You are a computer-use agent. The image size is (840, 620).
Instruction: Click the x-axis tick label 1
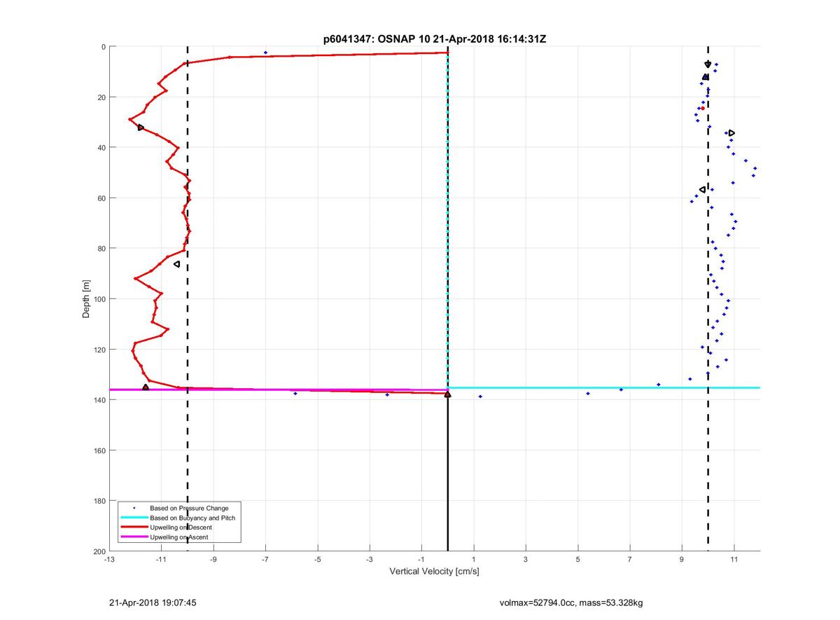[474, 560]
